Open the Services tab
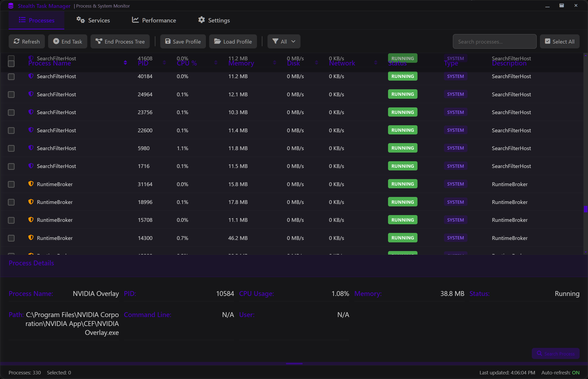The width and height of the screenshot is (588, 379). (93, 20)
